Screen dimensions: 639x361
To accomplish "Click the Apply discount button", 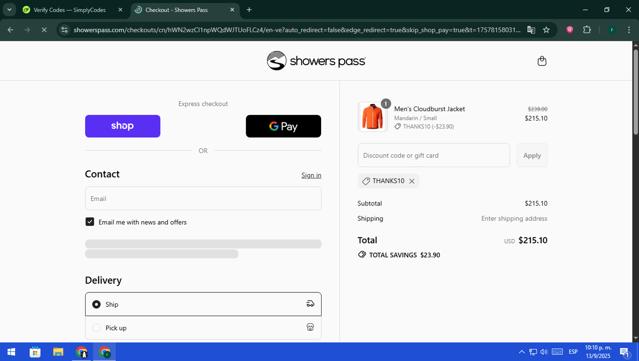I will (x=532, y=155).
